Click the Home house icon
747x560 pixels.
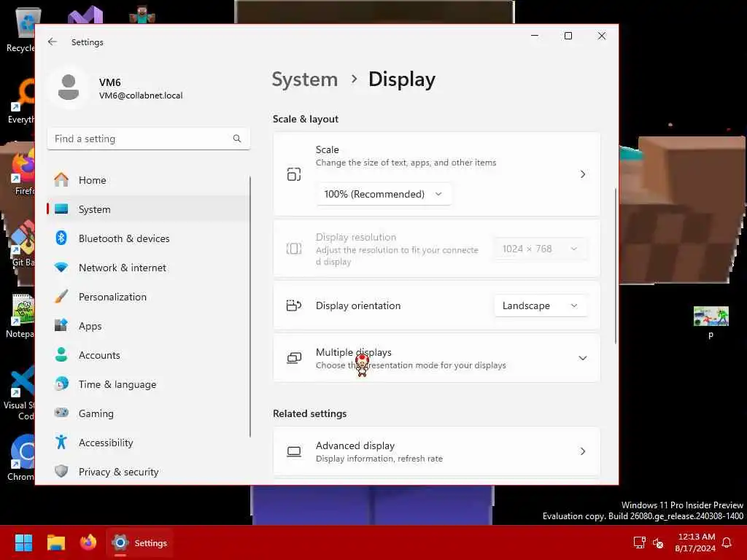click(x=61, y=179)
